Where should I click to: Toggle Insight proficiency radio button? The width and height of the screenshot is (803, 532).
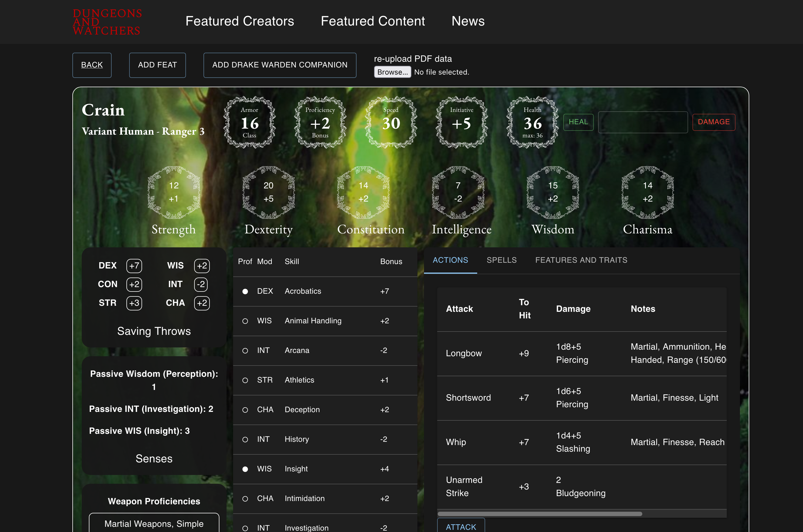pos(245,469)
